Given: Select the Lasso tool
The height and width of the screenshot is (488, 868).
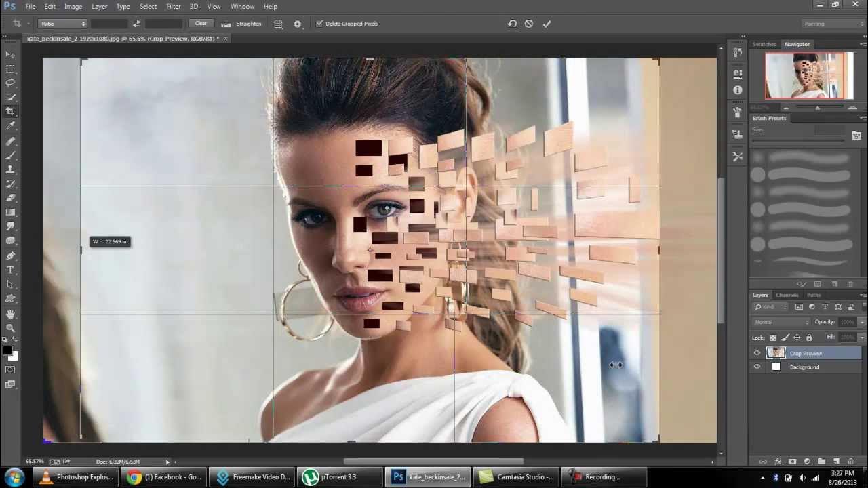Looking at the screenshot, I should coord(10,83).
